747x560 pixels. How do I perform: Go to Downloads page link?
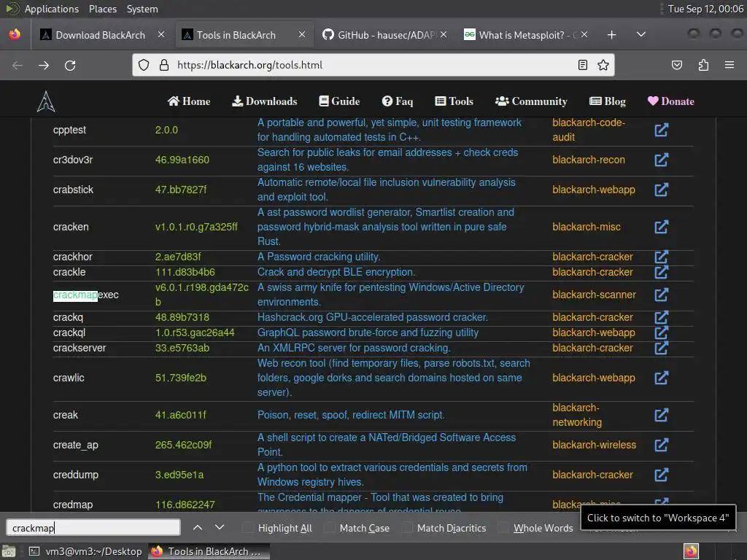(264, 101)
